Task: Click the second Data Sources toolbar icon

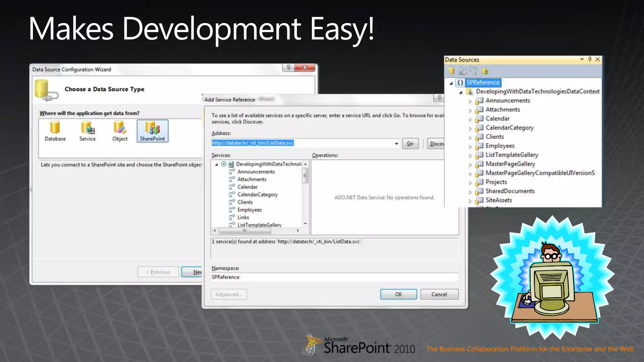Action: [462, 71]
